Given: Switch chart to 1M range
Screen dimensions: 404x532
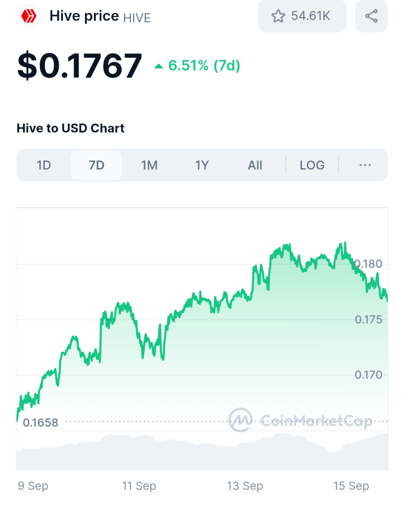Looking at the screenshot, I should pyautogui.click(x=149, y=165).
